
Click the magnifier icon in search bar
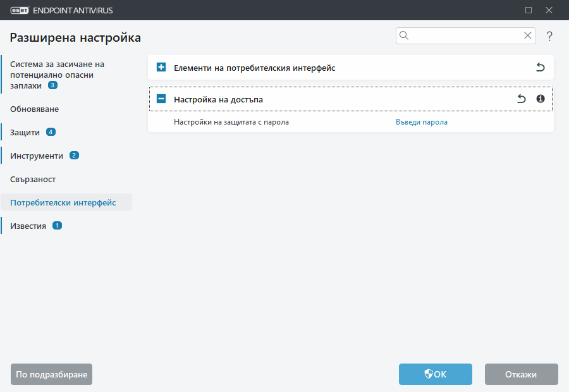point(404,35)
